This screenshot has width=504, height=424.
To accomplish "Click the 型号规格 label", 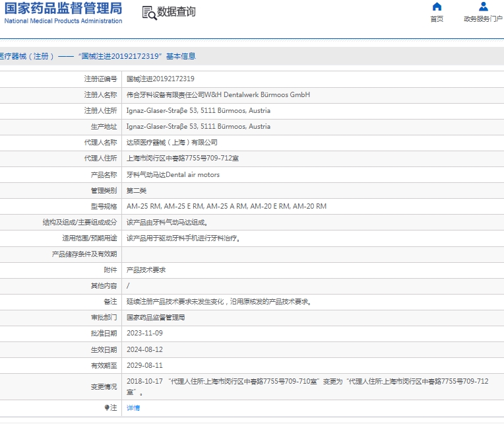I will click(x=104, y=207).
